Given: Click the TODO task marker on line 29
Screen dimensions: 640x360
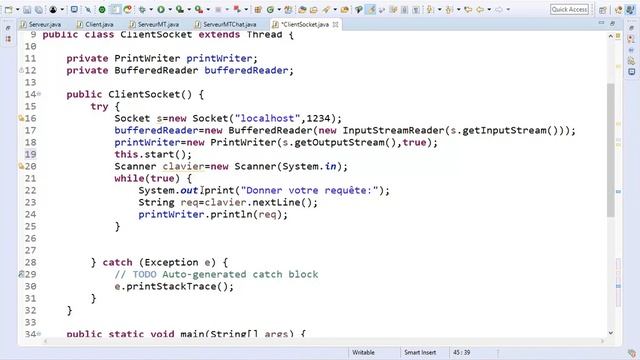Looking at the screenshot, I should [21, 274].
